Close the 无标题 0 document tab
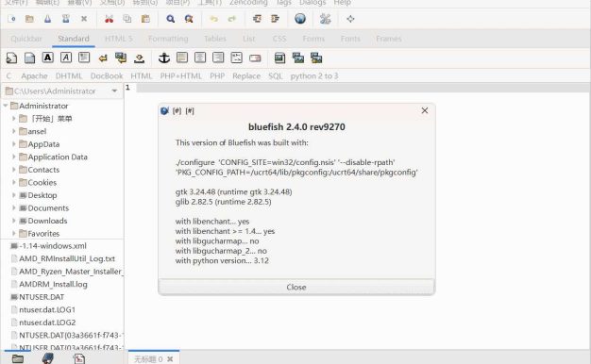The height and width of the screenshot is (364, 591). pos(170,359)
